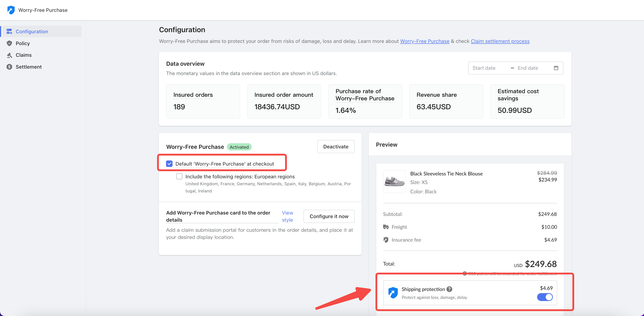Open the Claim settlement process link
Viewport: 644px width, 316px height.
500,41
